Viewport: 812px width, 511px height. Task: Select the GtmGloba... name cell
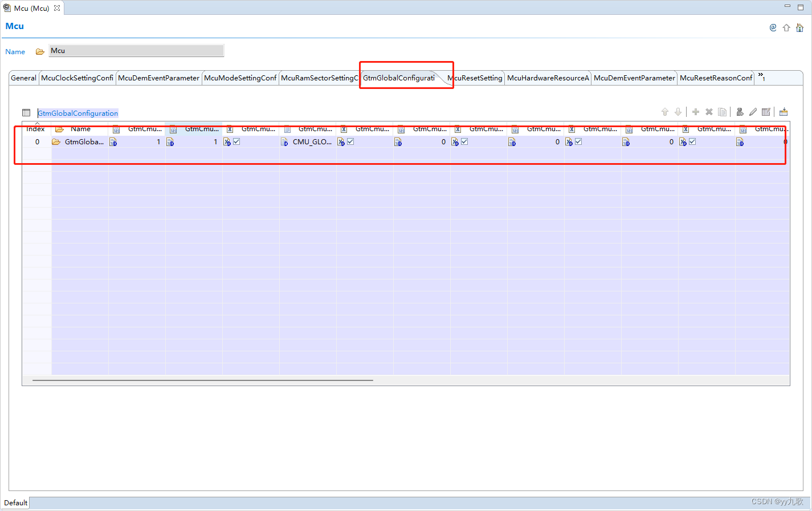pyautogui.click(x=80, y=142)
